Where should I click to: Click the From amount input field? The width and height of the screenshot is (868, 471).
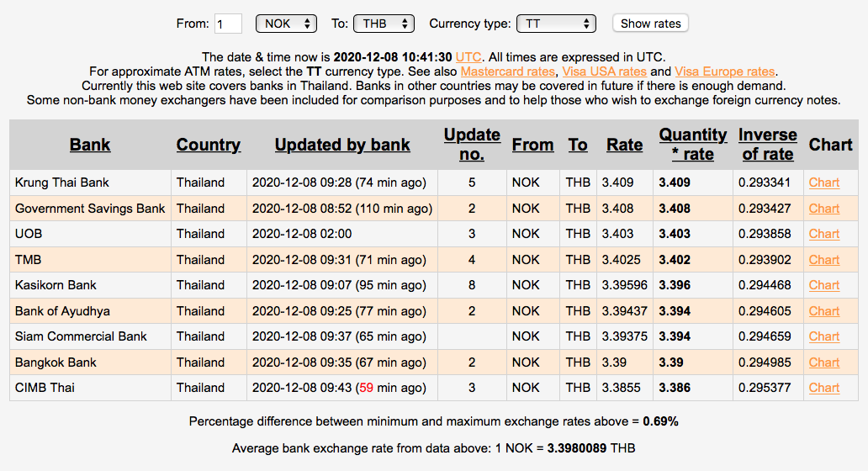[x=228, y=24]
